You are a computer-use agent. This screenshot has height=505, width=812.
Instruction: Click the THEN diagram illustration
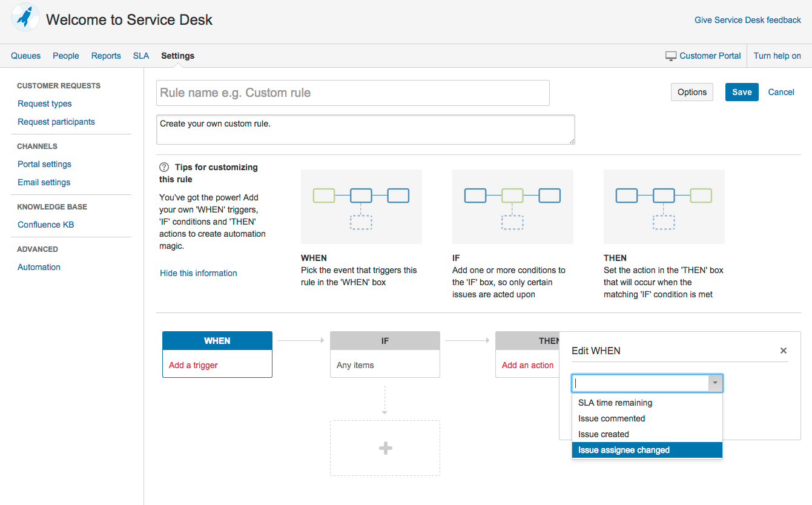point(664,206)
